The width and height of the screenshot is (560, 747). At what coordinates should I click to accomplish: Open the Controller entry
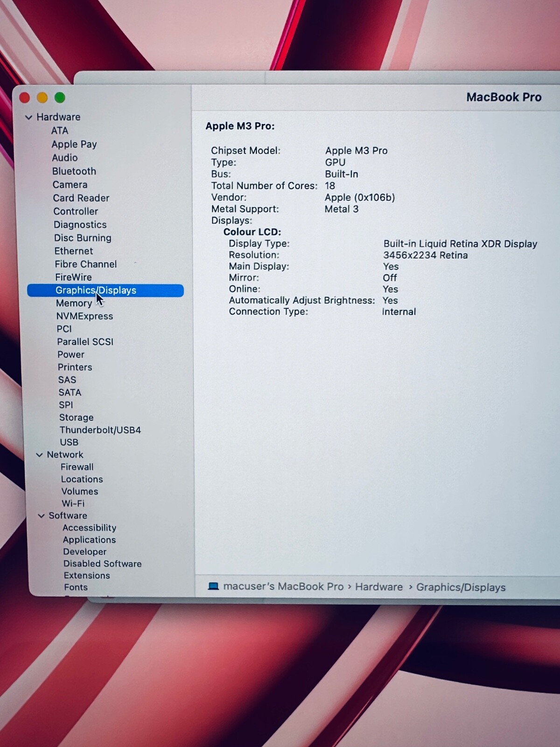[76, 211]
